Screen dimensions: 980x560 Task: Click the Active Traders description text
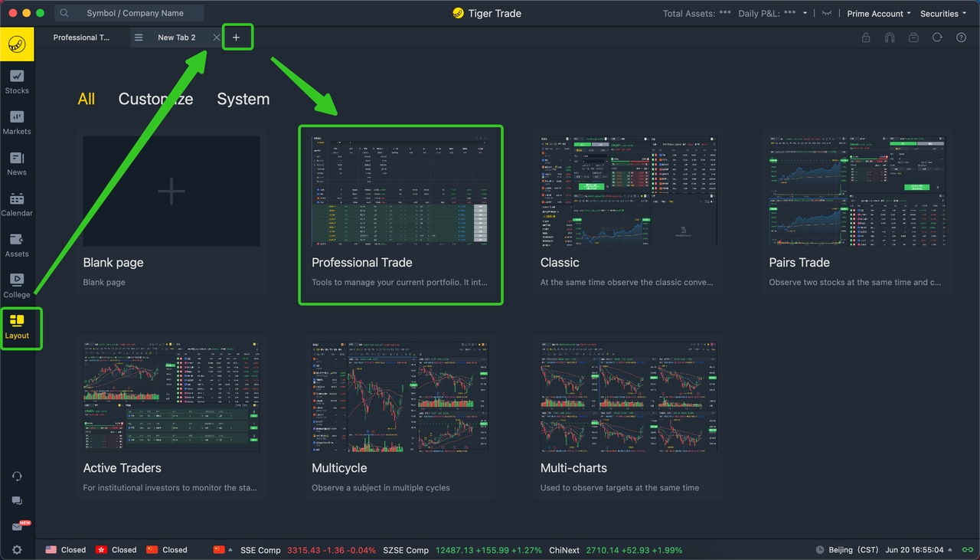pos(170,487)
